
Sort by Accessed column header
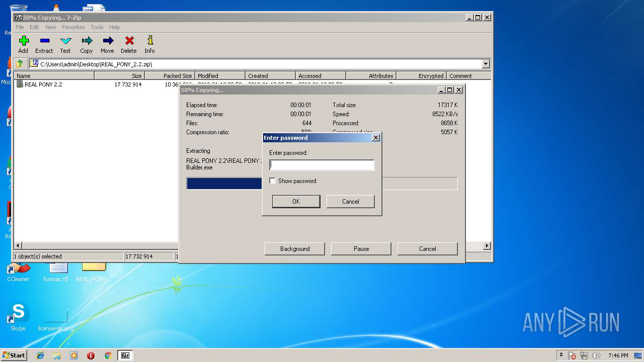click(321, 76)
